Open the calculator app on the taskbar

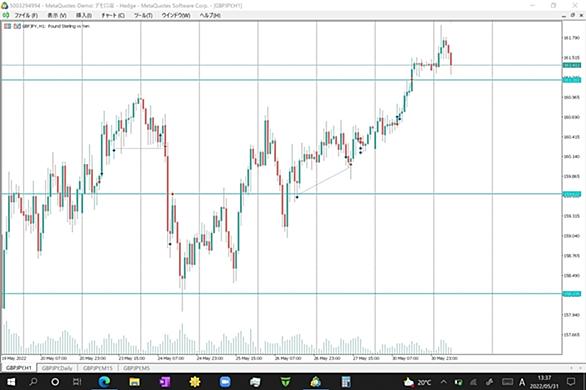tap(346, 382)
